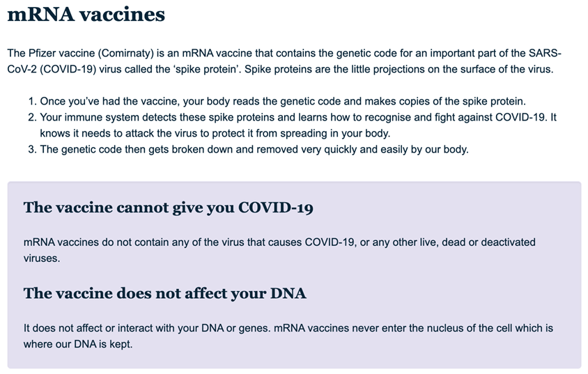The width and height of the screenshot is (588, 374).
Task: Click the word 'viruses.' ending the first box paragraph
Action: [x=42, y=258]
